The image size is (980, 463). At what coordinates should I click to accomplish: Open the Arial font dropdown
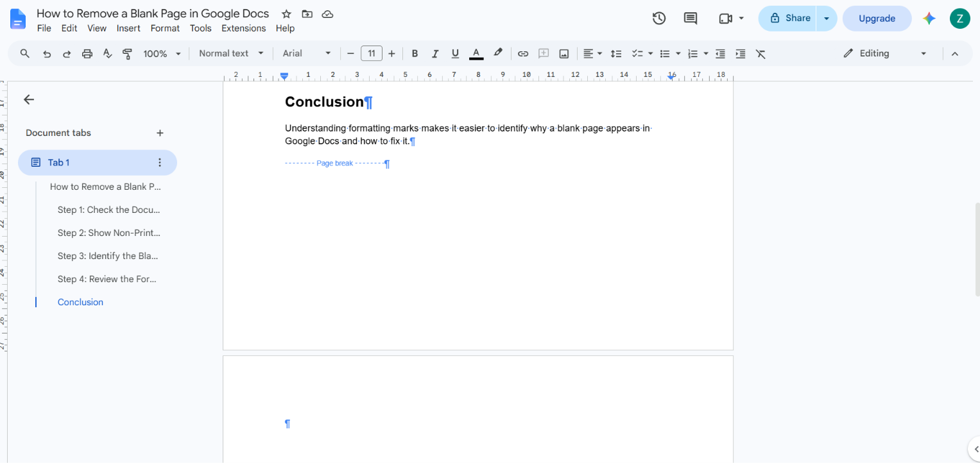coord(307,54)
